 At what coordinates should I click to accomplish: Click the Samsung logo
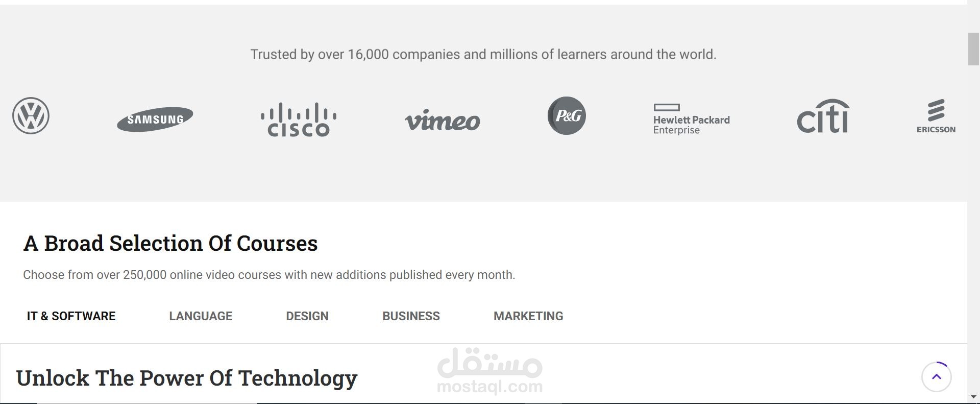click(x=155, y=119)
